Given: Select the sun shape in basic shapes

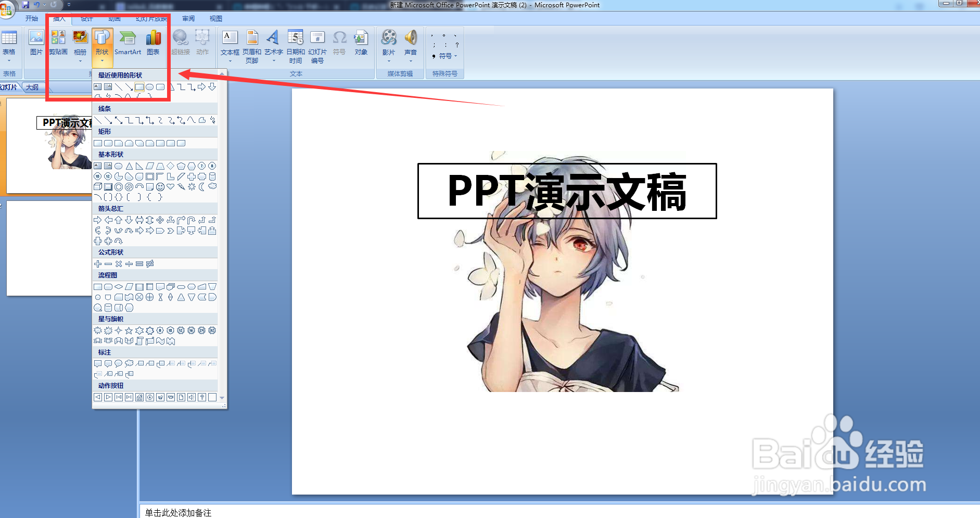Looking at the screenshot, I should [192, 187].
